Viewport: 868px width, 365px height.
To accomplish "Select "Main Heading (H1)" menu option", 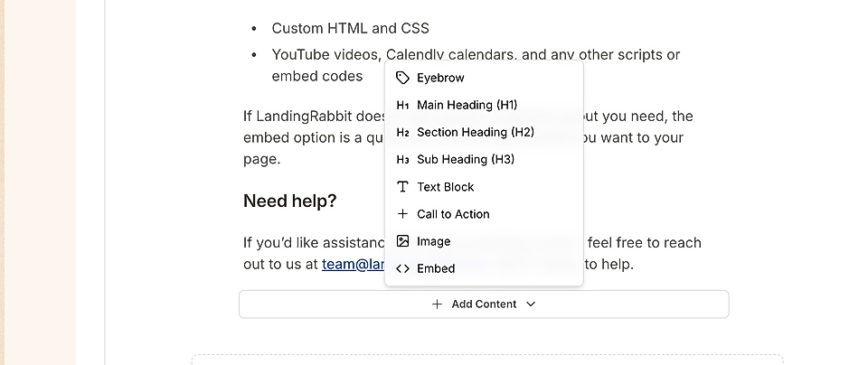I will pos(467,106).
